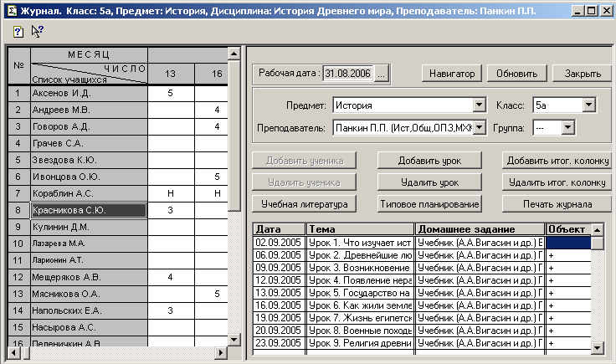
Task: Select student Кулинин Д.М.
Action: [x=89, y=227]
